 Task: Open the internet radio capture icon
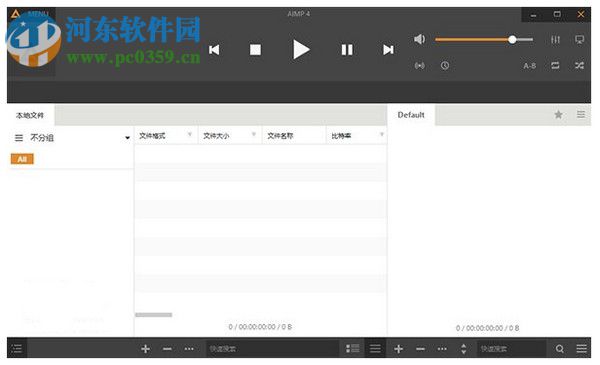pos(419,66)
